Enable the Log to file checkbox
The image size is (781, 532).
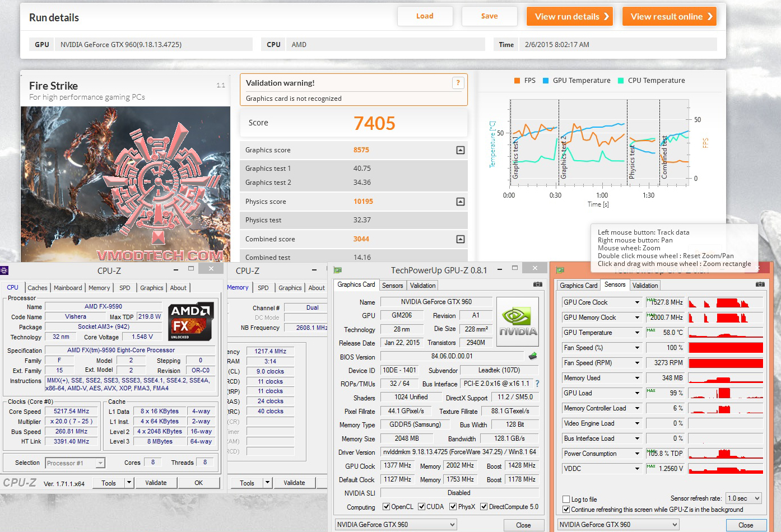(x=566, y=500)
